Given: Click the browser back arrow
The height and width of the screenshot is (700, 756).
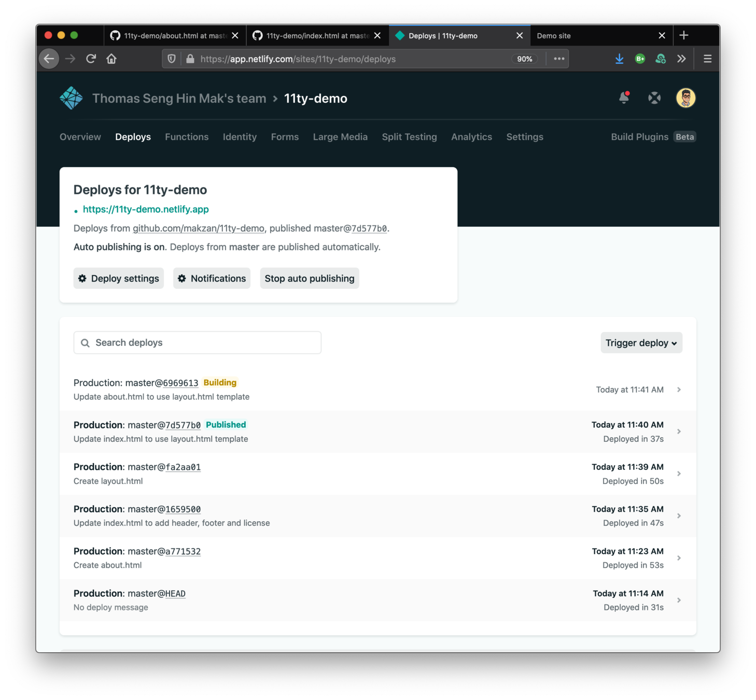Looking at the screenshot, I should pos(49,59).
